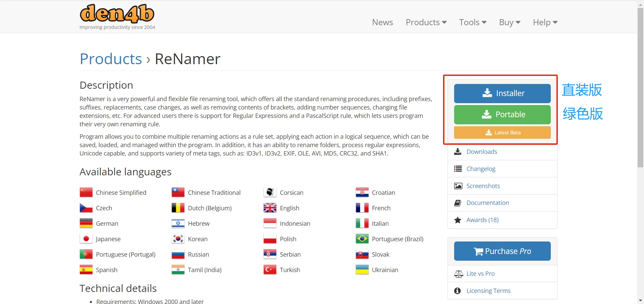Click the Tamil (India) flag
Viewport: 644px width, 304px height.
click(178, 270)
